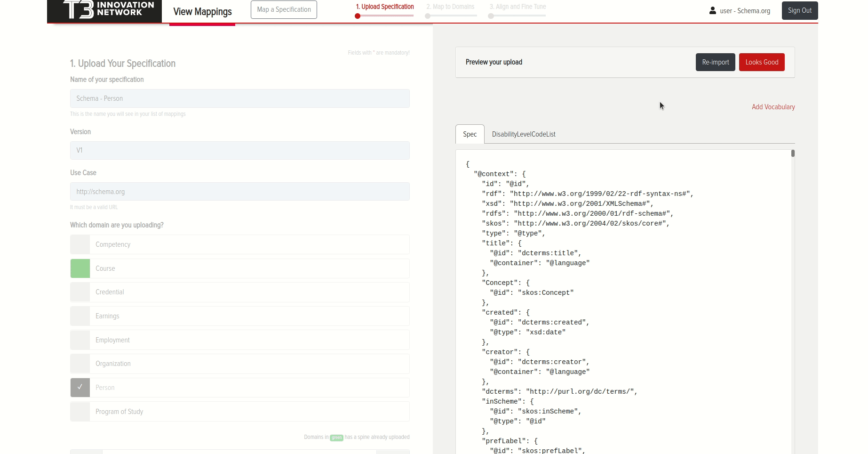The width and height of the screenshot is (868, 454).
Task: Click the preview pane scrollbar thumb
Action: (x=793, y=153)
